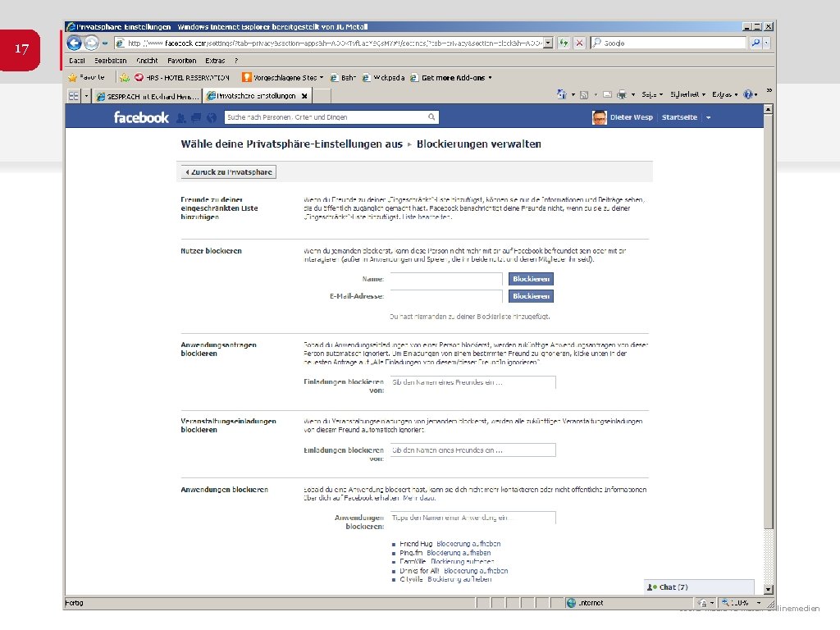Click Blockieren button next to E-Mail-Adresse
This screenshot has width=840, height=630.
click(531, 295)
